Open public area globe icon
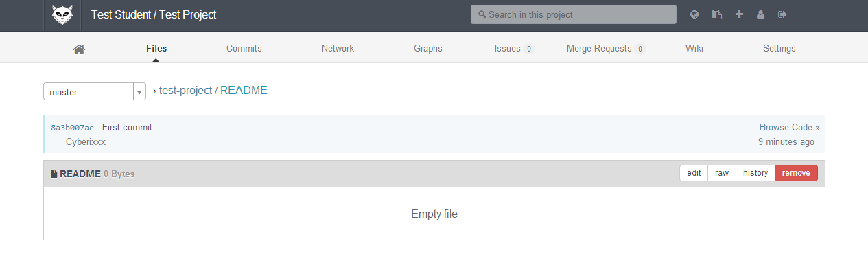This screenshot has width=868, height=274. coord(694,14)
